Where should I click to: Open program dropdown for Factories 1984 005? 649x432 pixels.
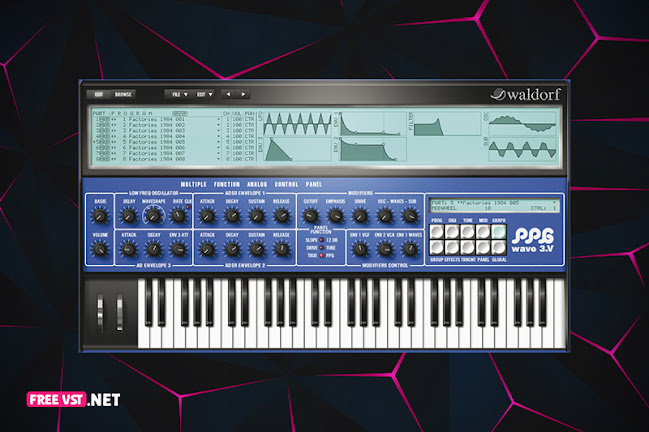coord(219,142)
